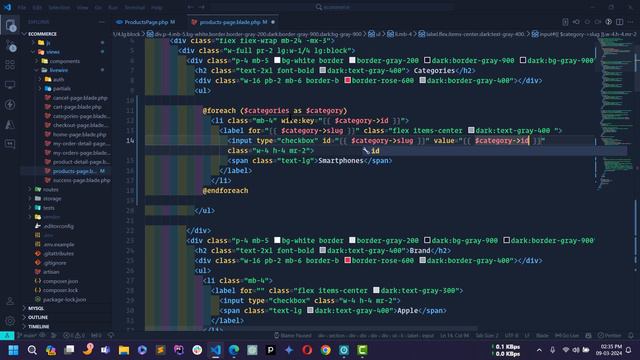Image resolution: width=640 pixels, height=360 pixels.
Task: Click Explorer panel more actions ellipsis
Action: pos(102,22)
